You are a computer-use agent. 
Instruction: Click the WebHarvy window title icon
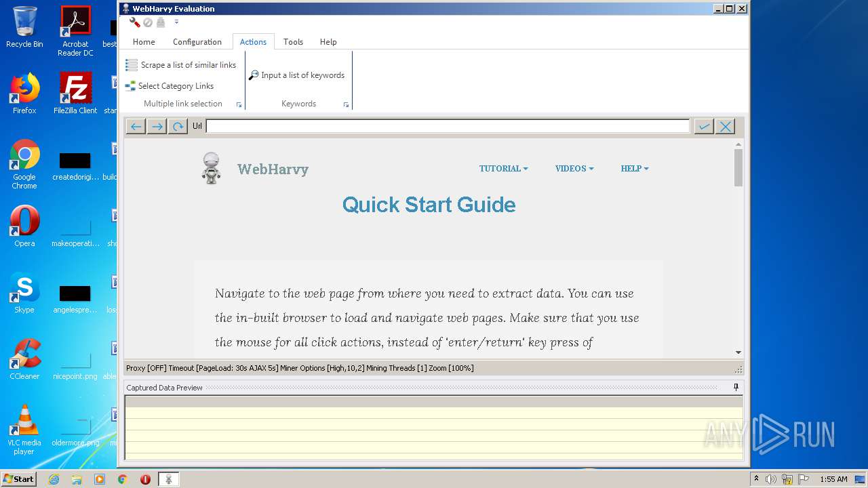126,8
